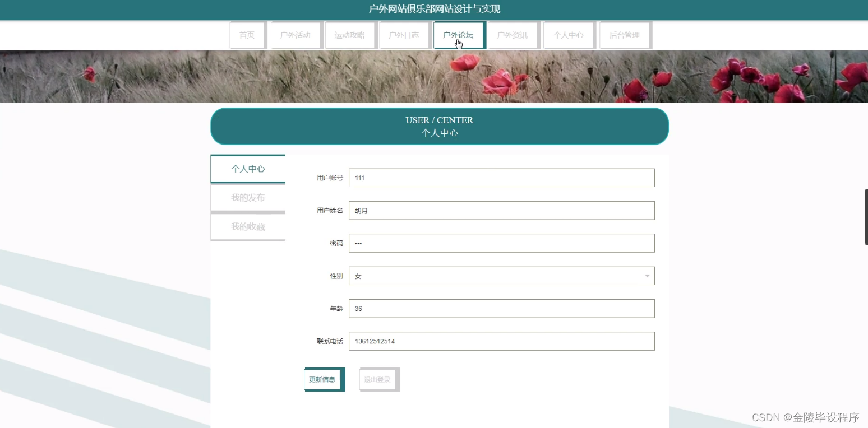Open the 户外活动 navigation tab

click(296, 35)
